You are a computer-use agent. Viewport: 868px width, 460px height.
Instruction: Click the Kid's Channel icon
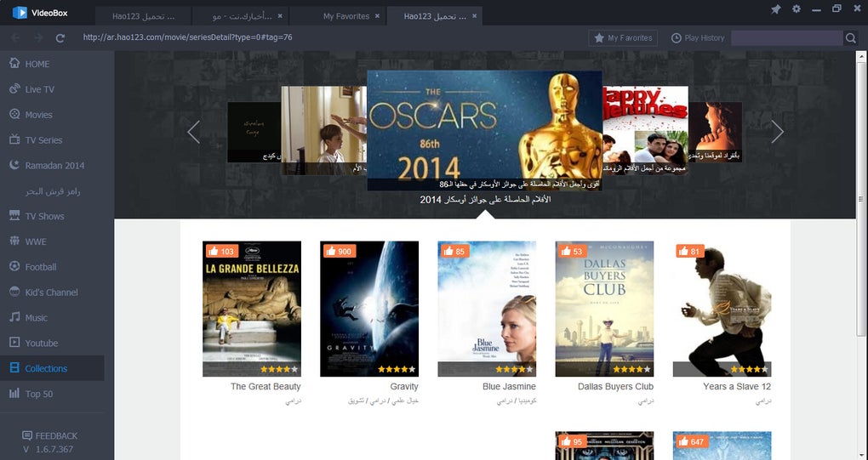[x=14, y=292]
